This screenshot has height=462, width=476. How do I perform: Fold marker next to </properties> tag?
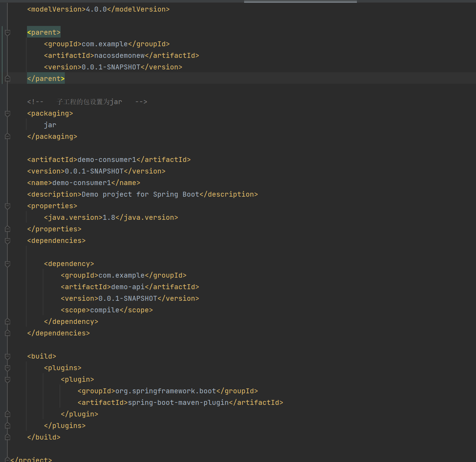click(7, 229)
